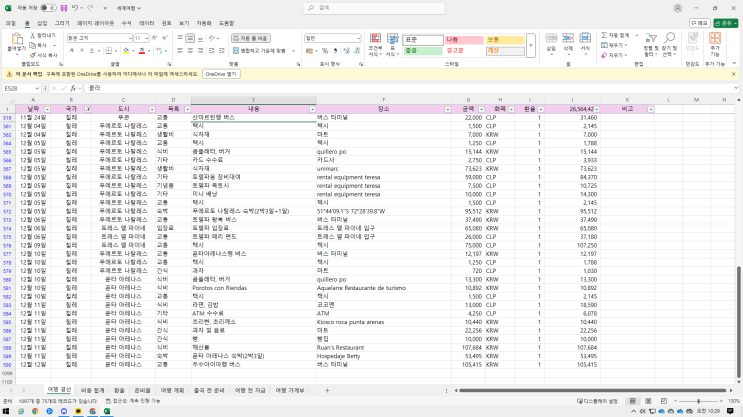Open the Data (데이터) ribbon tab

(146, 23)
